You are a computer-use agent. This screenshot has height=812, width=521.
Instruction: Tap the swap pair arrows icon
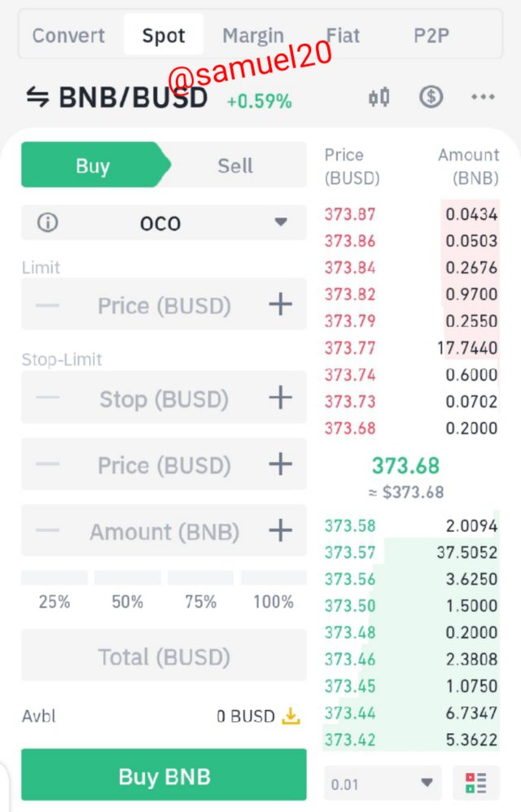click(x=37, y=97)
